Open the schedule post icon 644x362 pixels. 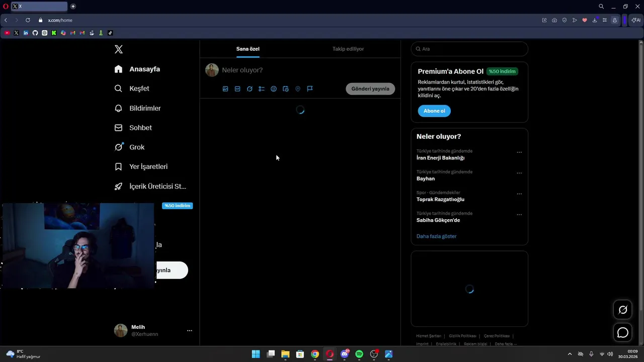286,89
